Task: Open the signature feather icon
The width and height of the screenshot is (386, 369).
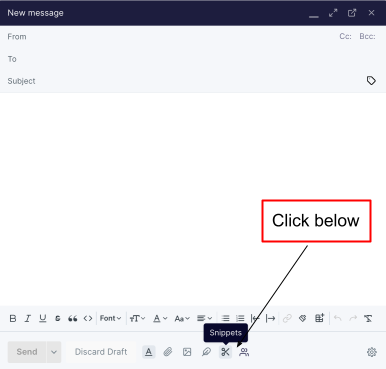Action: pyautogui.click(x=206, y=352)
